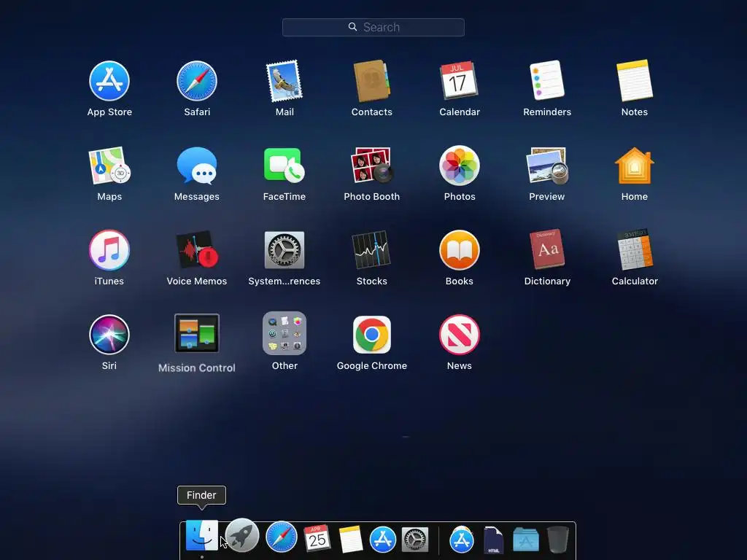Open the Mail app
The width and height of the screenshot is (747, 560).
point(285,81)
